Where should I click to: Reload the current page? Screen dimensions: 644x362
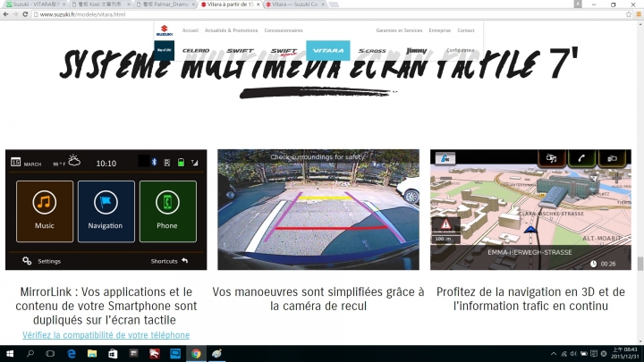[25, 14]
